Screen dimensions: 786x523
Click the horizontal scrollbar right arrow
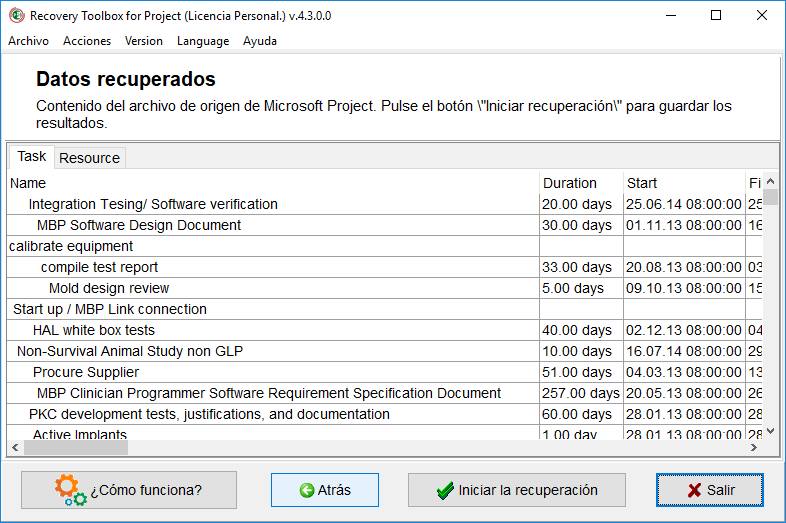pos(754,447)
